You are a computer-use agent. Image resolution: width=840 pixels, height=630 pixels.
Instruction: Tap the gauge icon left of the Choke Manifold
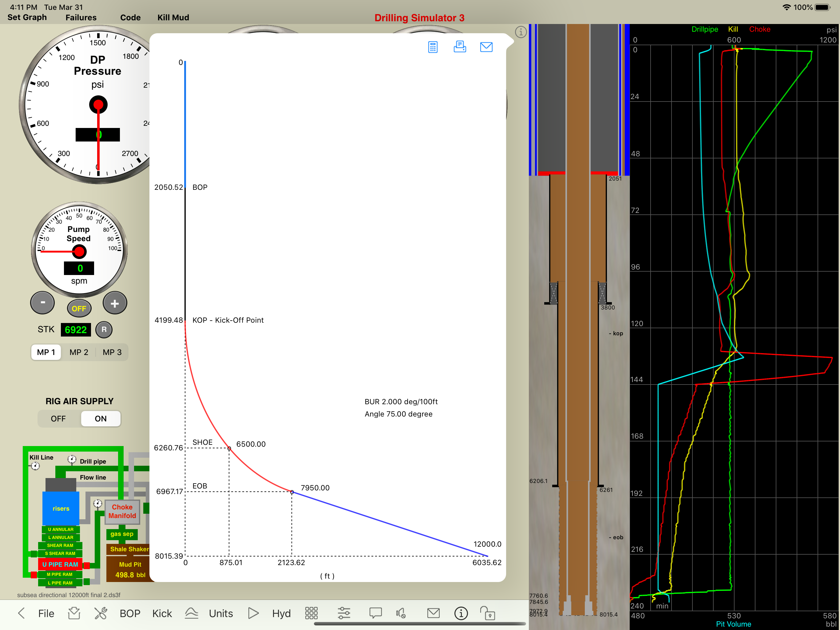[97, 504]
